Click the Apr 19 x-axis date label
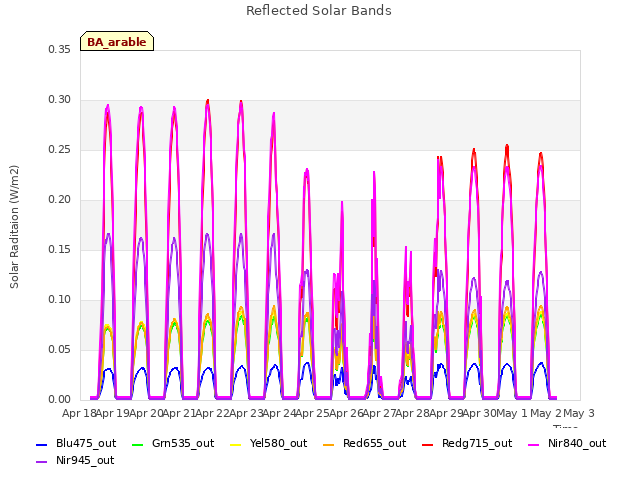640x480 pixels. [x=113, y=414]
